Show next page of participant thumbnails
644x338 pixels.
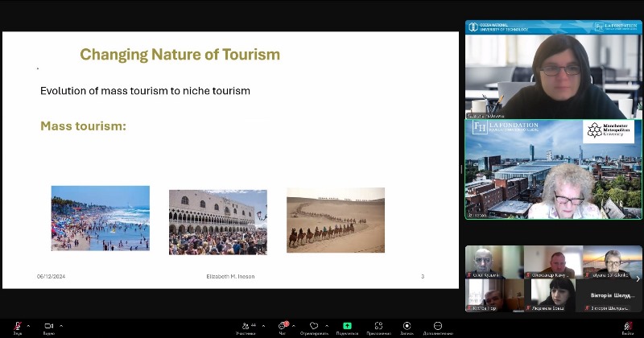638,279
